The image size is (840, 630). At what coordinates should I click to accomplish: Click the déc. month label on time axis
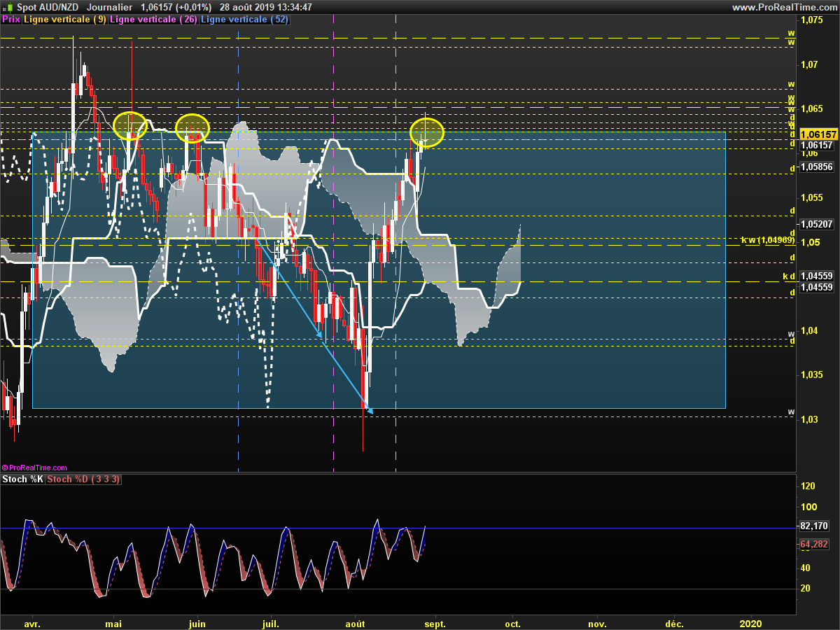674,623
